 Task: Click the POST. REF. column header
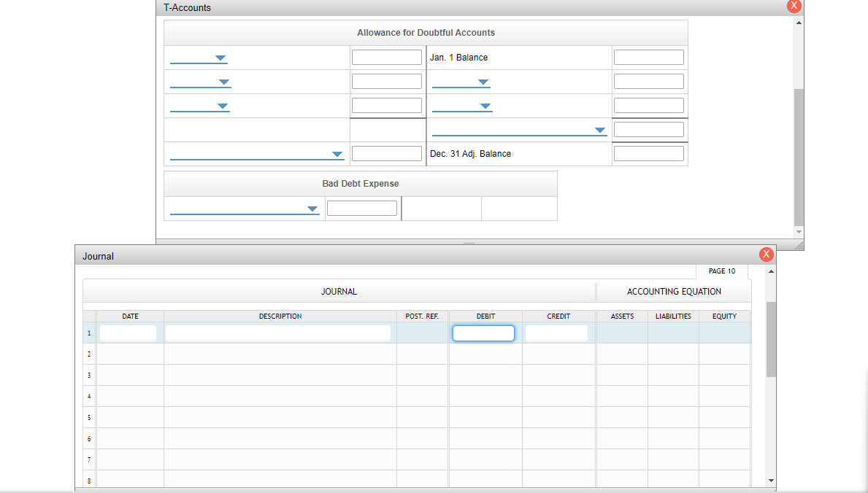pyautogui.click(x=422, y=317)
